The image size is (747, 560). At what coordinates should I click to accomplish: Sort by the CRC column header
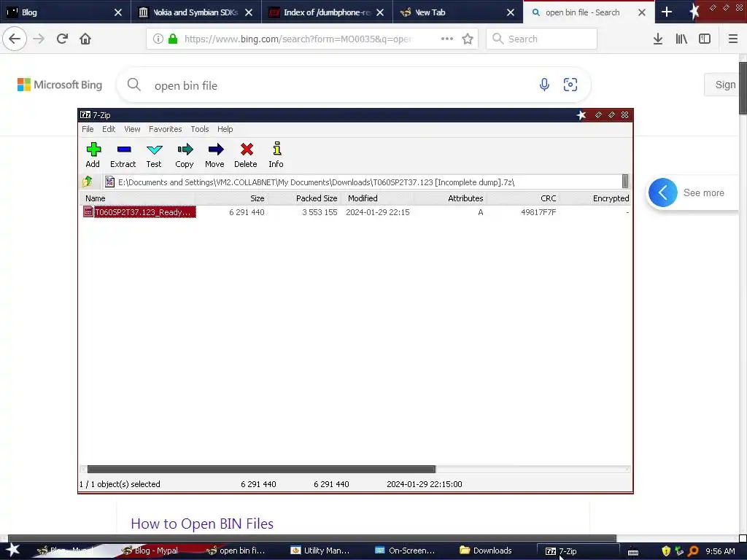coord(523,198)
